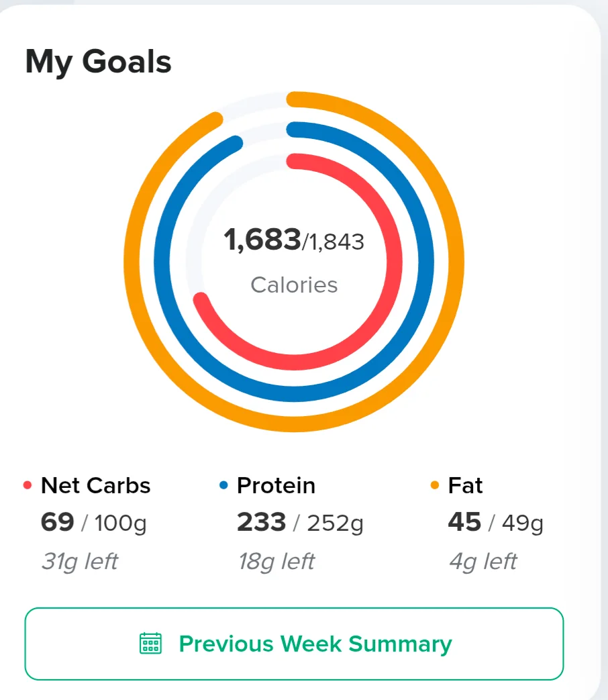Click the Calories label in ring center

pos(294,285)
